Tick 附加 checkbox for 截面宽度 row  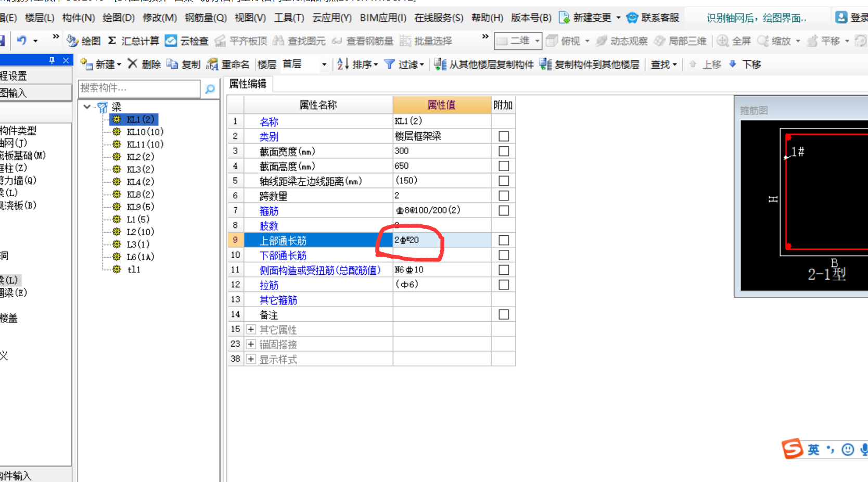[503, 151]
